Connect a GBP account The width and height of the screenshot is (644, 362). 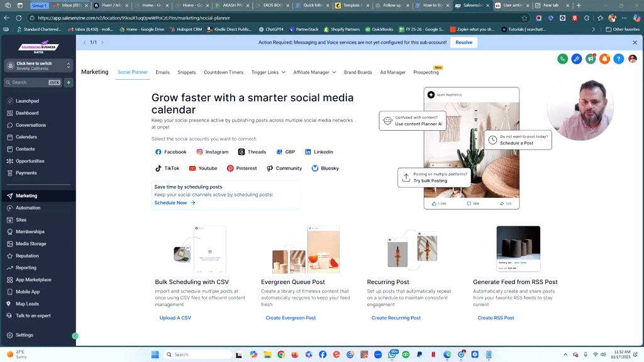pyautogui.click(x=286, y=152)
